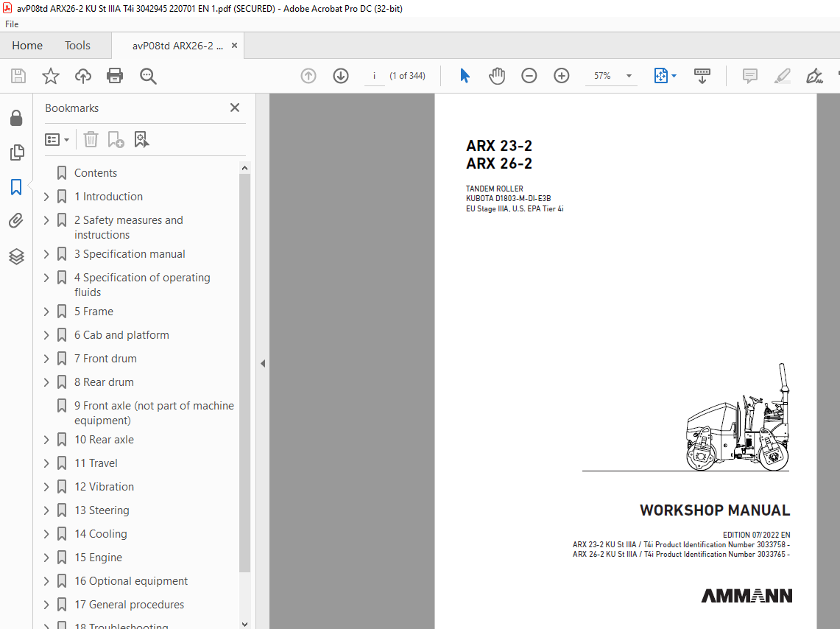The image size is (840, 629).
Task: Add file to starred with star icon
Action: (50, 76)
